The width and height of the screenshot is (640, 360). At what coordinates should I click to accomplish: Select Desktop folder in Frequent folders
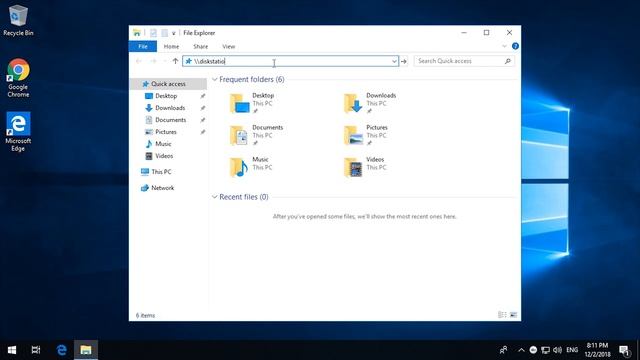tap(252, 103)
